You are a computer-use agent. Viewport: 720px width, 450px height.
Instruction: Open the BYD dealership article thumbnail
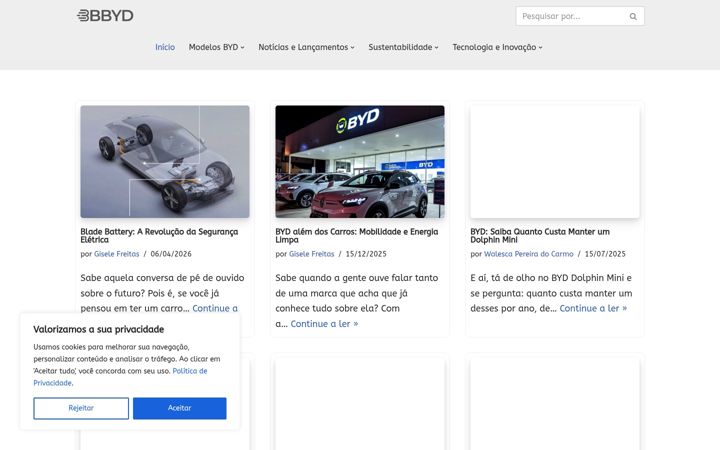(360, 162)
